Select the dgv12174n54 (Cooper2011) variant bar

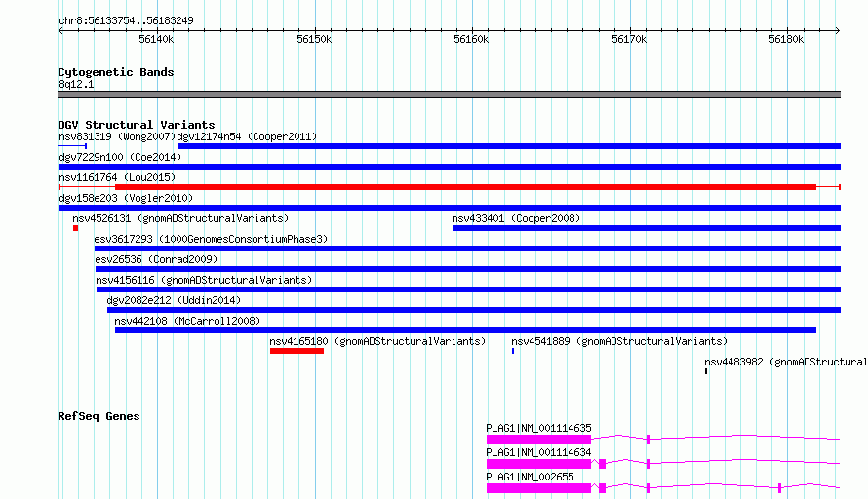click(x=509, y=146)
